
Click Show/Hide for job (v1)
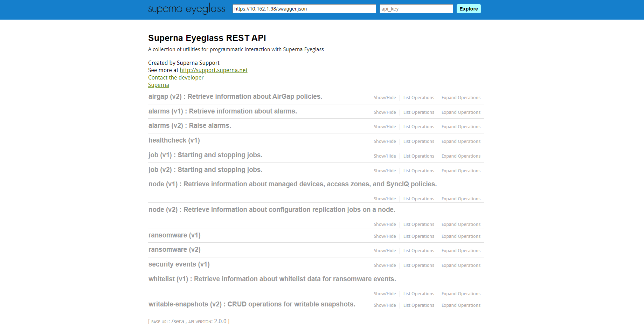(x=385, y=156)
